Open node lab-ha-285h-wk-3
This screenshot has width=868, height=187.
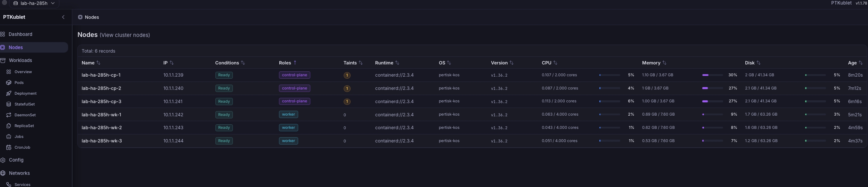[102, 141]
